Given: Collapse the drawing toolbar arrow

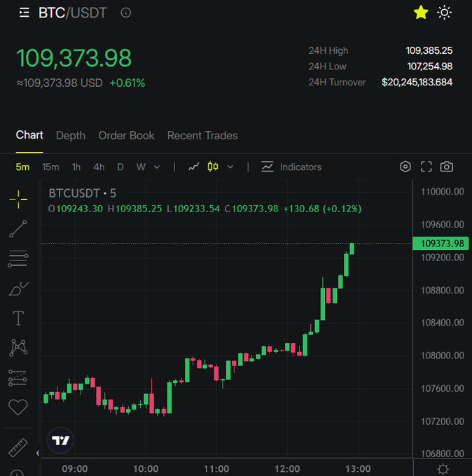Looking at the screenshot, I should point(38,453).
